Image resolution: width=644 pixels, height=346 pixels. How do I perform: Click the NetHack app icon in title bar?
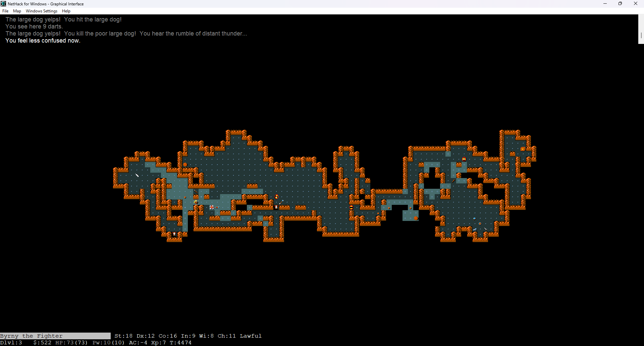[3, 4]
